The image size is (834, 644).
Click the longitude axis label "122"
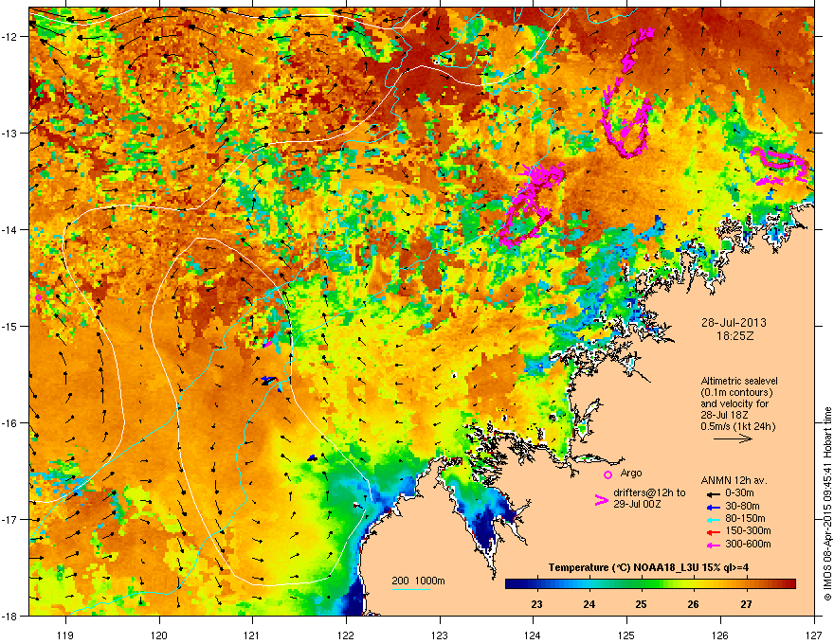point(346,635)
